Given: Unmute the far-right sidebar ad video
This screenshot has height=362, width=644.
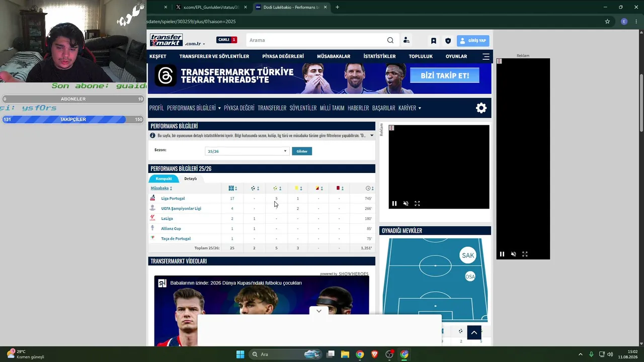Looking at the screenshot, I should [x=514, y=254].
